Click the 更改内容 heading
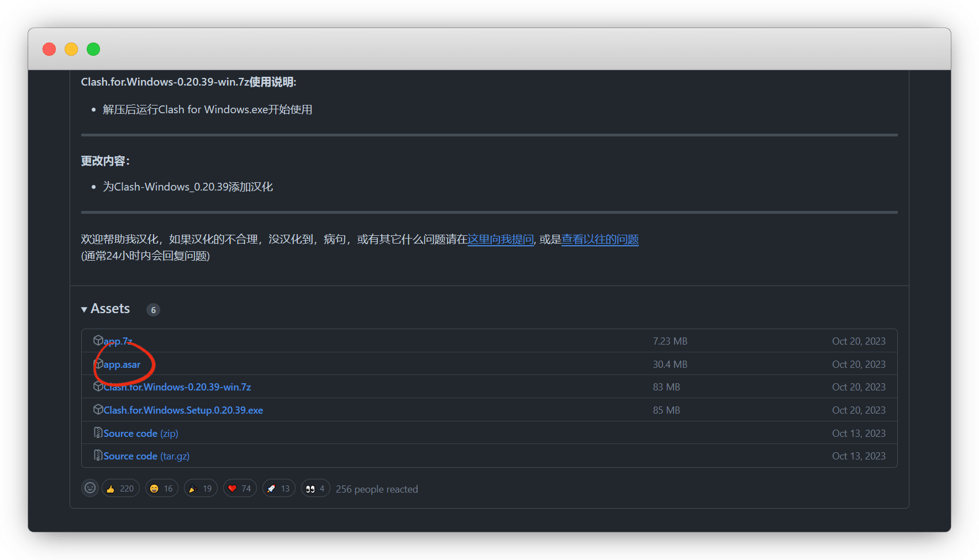This screenshot has width=979, height=560. pyautogui.click(x=105, y=161)
